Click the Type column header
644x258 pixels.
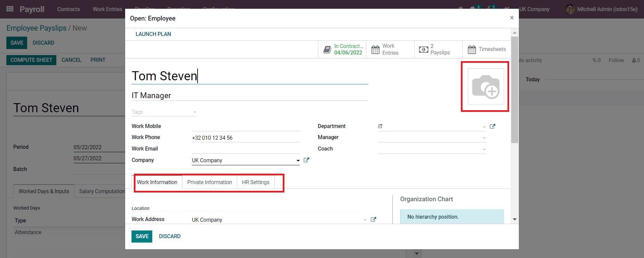pos(20,220)
